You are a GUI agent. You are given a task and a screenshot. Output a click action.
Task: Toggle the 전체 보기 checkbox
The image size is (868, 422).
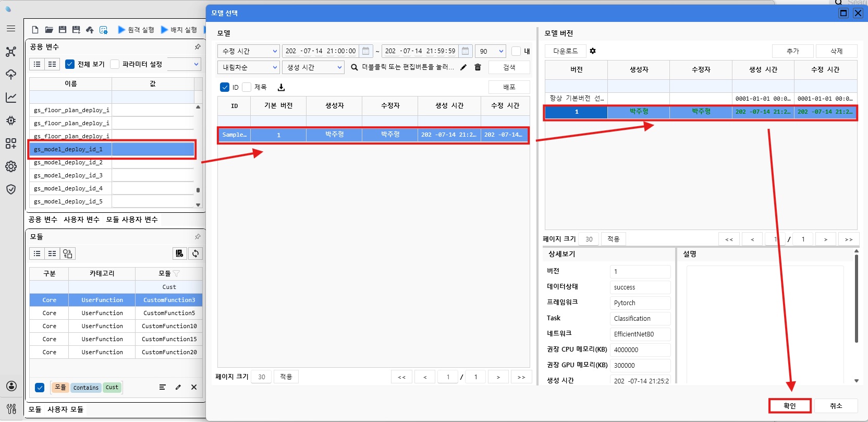click(x=70, y=64)
